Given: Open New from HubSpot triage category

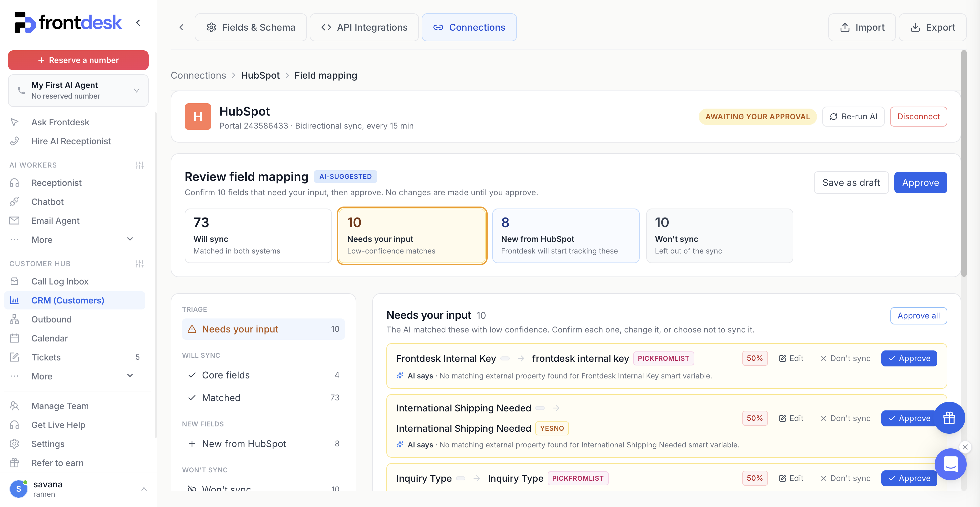Looking at the screenshot, I should [263, 443].
